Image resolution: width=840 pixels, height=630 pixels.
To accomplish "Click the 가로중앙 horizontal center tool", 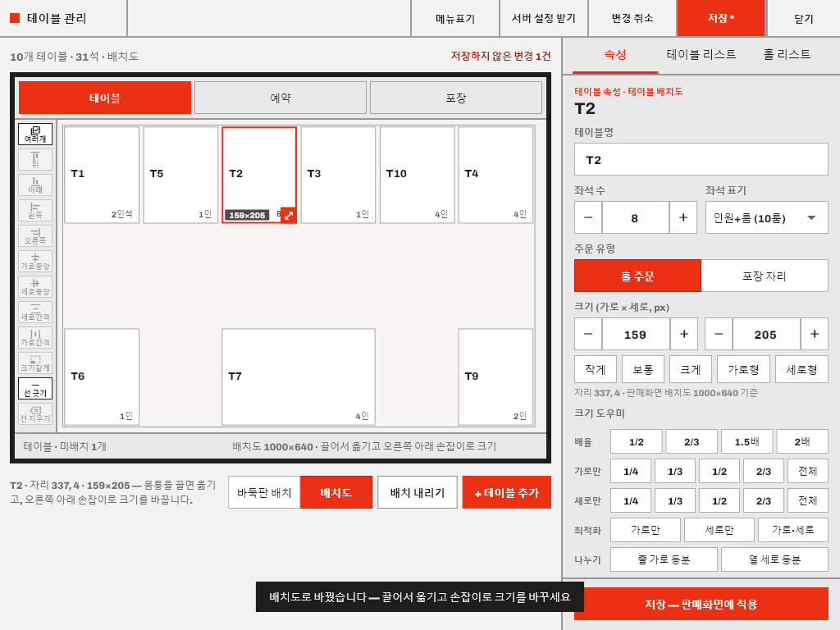I will (x=35, y=262).
